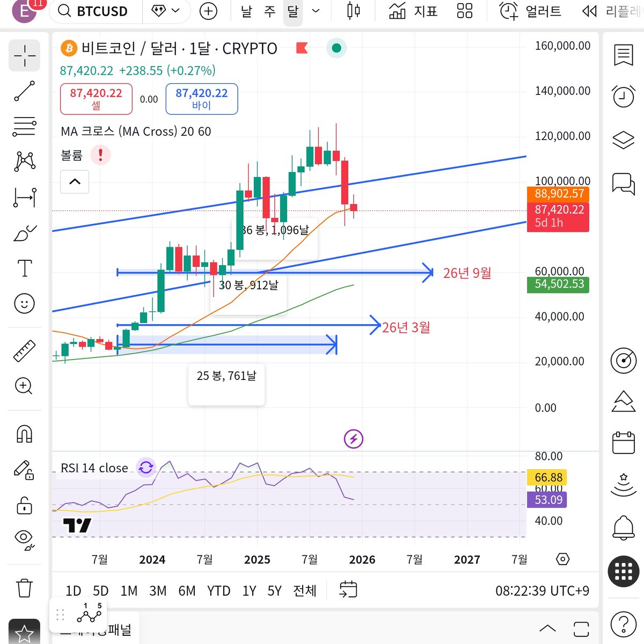
Task: Pick the brush drawing tool
Action: click(x=24, y=233)
